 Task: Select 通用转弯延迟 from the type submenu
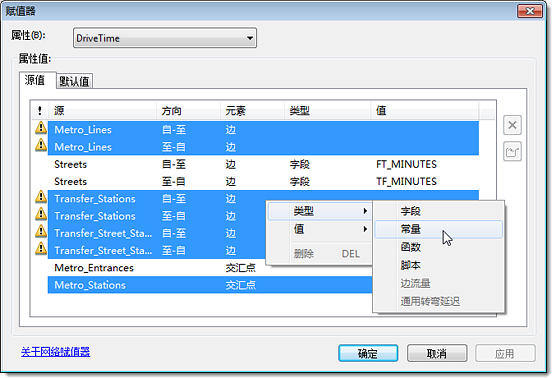pyautogui.click(x=438, y=302)
